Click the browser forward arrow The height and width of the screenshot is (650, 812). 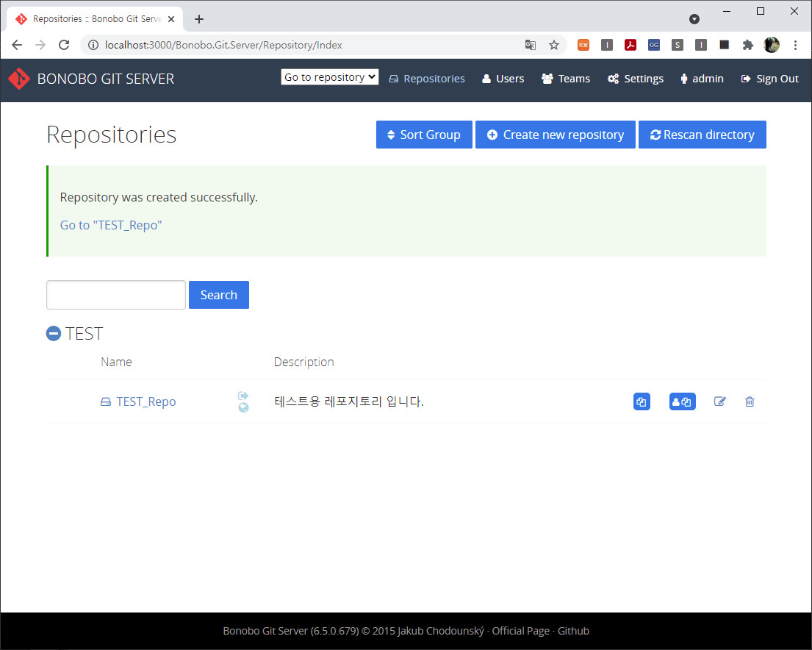pyautogui.click(x=40, y=45)
